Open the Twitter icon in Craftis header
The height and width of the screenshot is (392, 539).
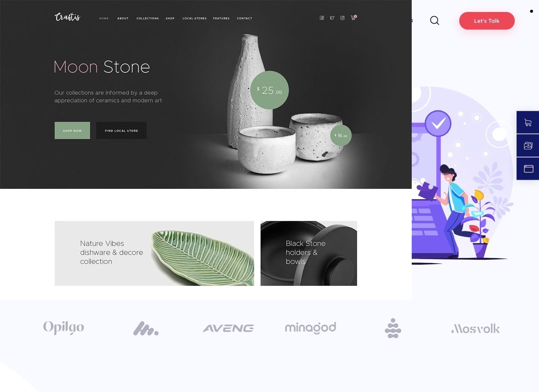point(332,18)
